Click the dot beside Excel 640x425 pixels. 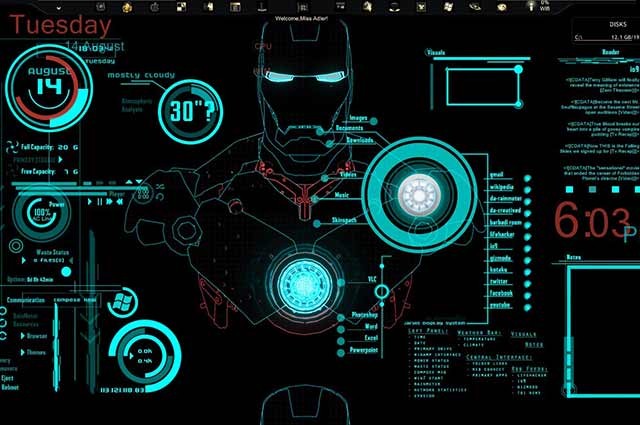(341, 341)
